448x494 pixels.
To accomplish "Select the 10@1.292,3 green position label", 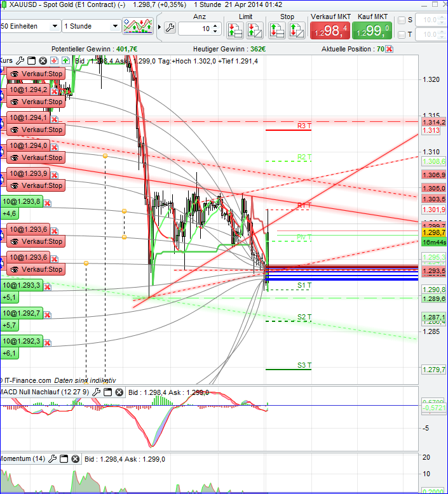I will [22, 341].
